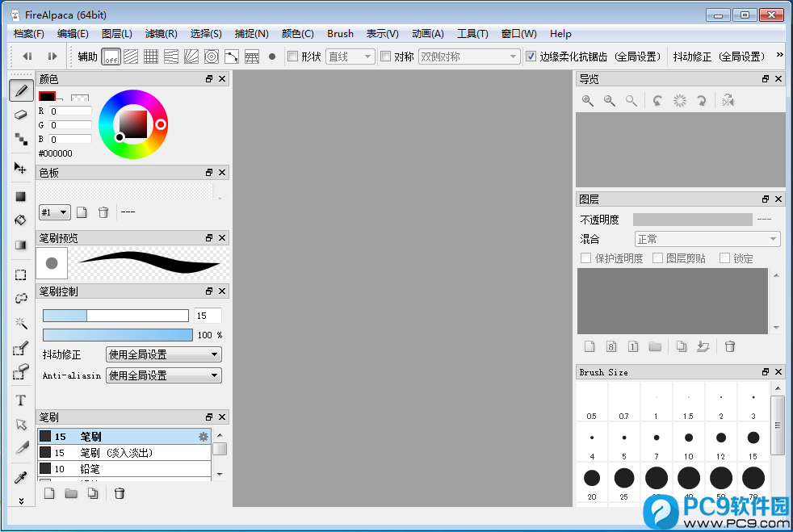Open the 直线 shape dropdown
The image size is (793, 532).
[350, 57]
